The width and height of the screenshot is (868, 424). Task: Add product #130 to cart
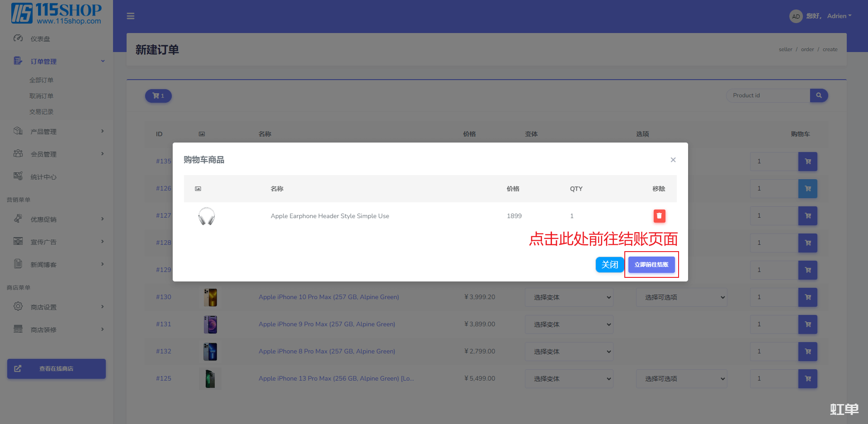(x=808, y=297)
